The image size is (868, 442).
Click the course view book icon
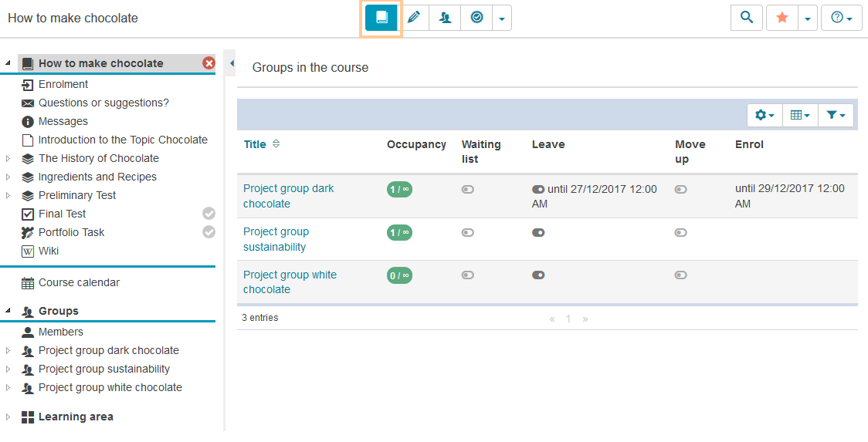(381, 18)
